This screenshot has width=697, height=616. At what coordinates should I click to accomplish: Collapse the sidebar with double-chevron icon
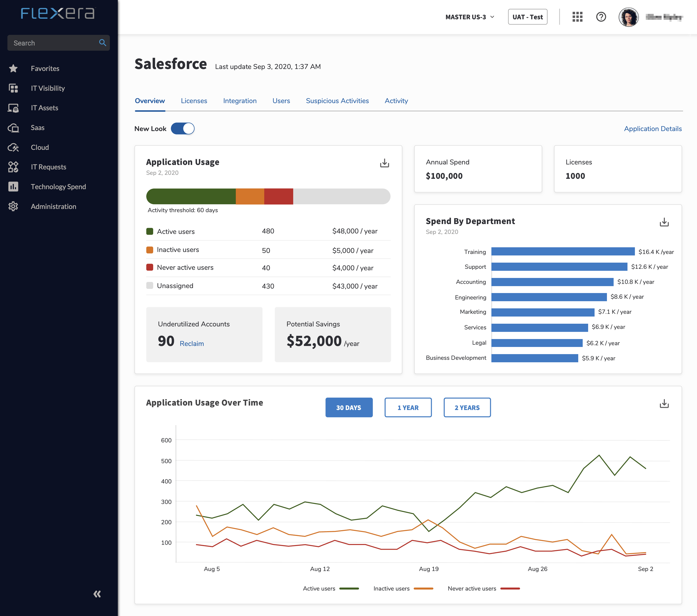[x=97, y=594]
